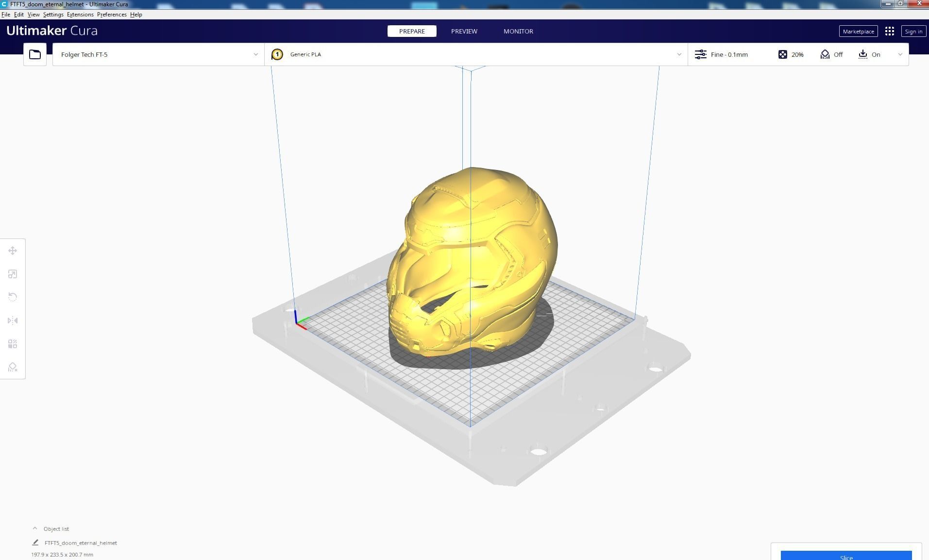The height and width of the screenshot is (560, 929).
Task: Open Per Model Settings tool
Action: (x=12, y=343)
